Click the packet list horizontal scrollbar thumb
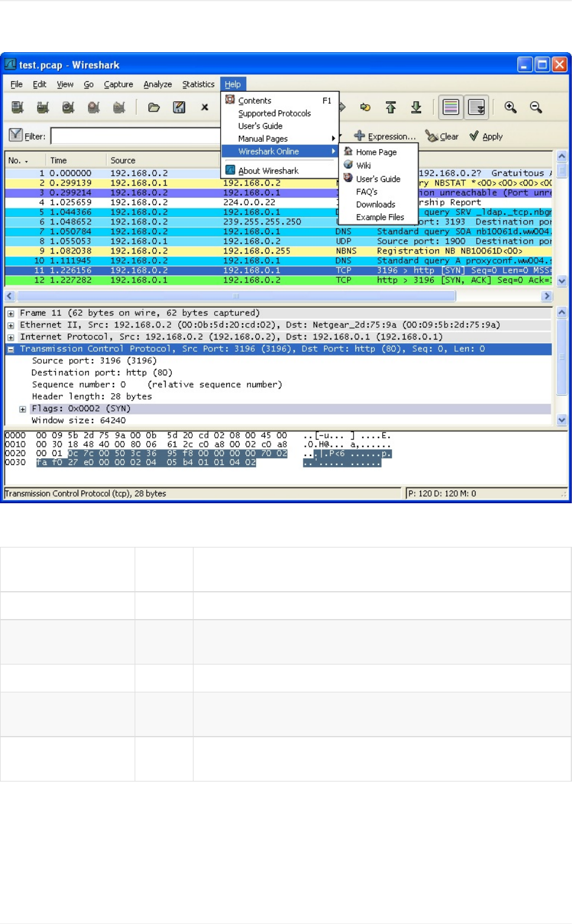 (236, 296)
